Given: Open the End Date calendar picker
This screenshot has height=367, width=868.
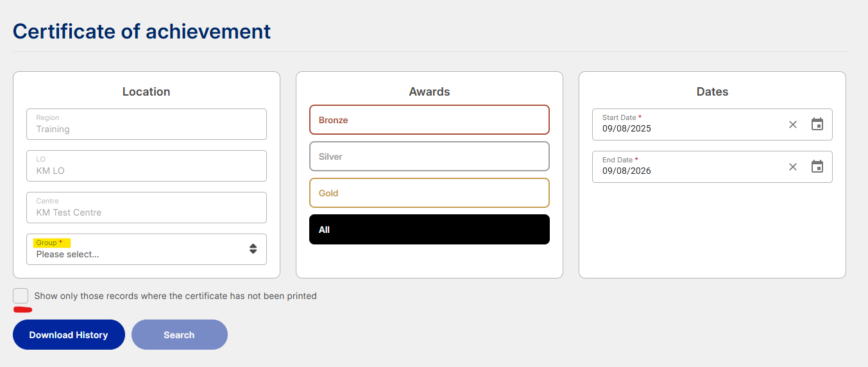Looking at the screenshot, I should point(817,167).
